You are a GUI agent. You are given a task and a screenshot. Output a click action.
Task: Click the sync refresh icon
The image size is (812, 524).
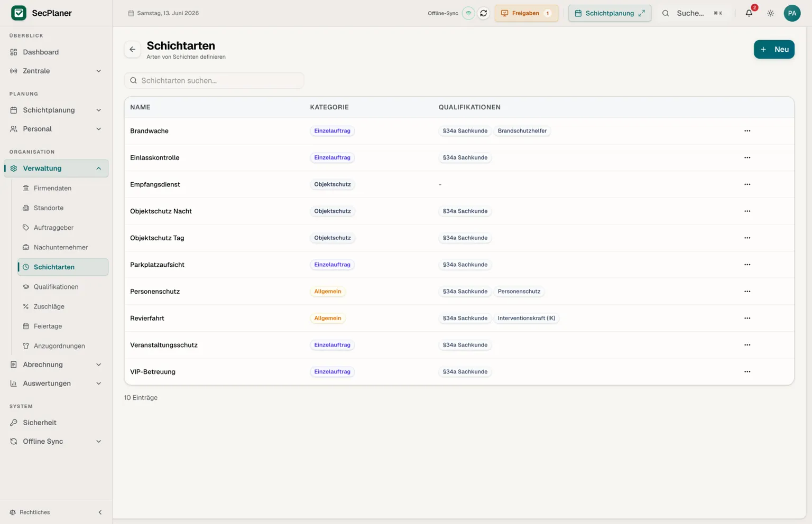click(x=483, y=13)
